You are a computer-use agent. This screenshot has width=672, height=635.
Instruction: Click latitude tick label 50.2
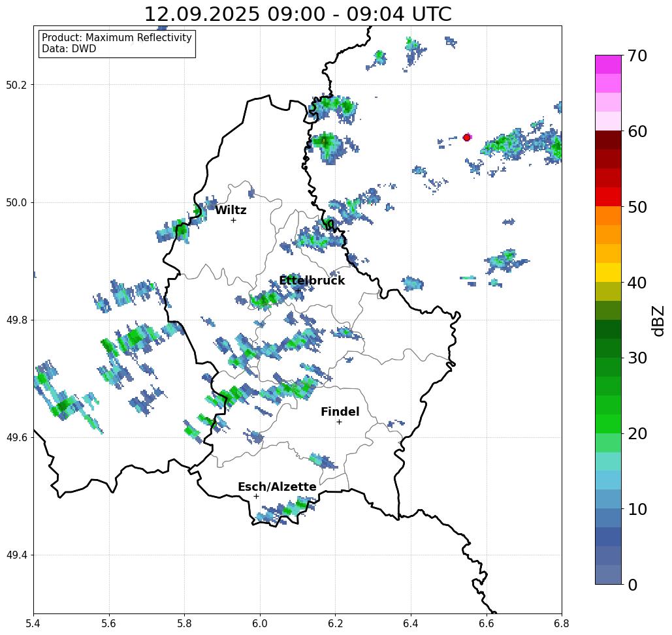point(16,85)
